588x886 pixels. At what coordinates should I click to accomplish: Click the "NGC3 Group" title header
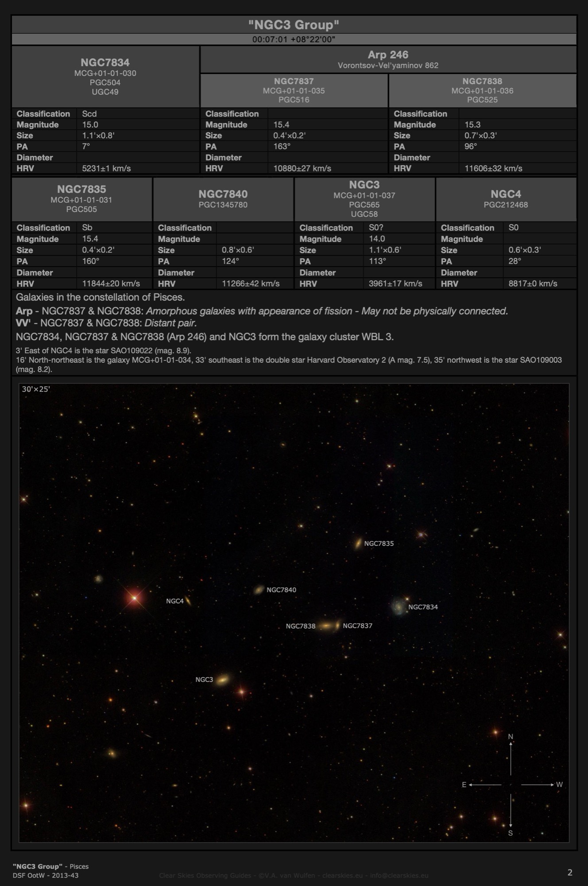click(294, 25)
